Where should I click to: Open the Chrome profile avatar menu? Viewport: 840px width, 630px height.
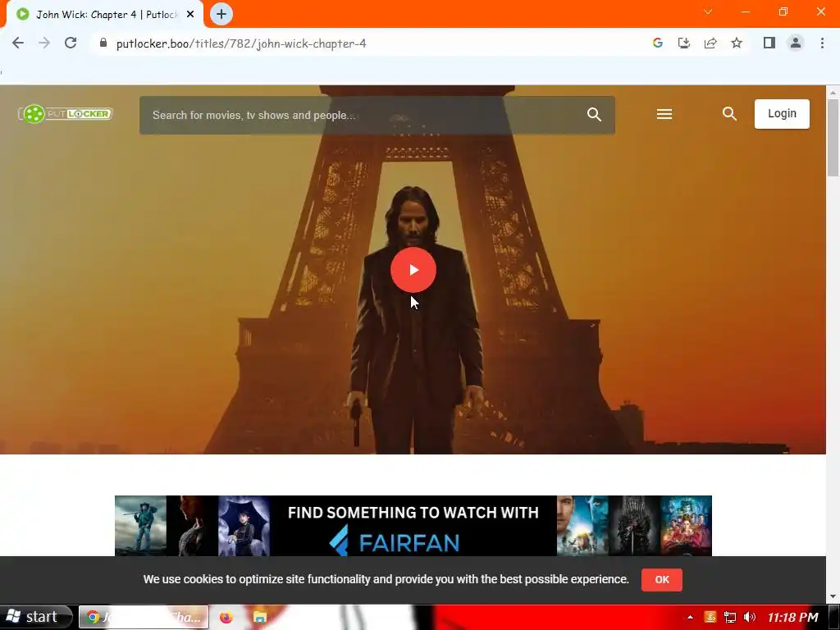point(796,43)
